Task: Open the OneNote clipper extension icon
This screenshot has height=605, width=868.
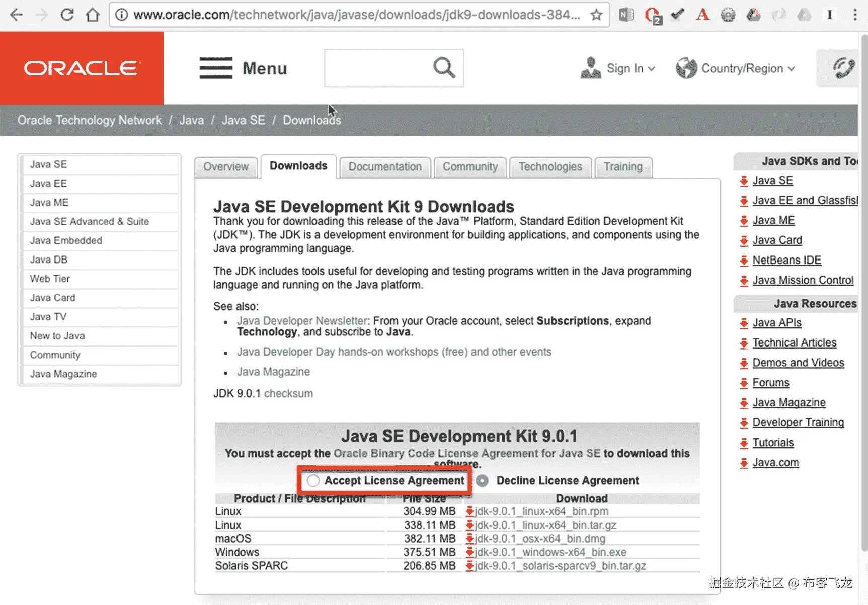Action: click(x=626, y=15)
